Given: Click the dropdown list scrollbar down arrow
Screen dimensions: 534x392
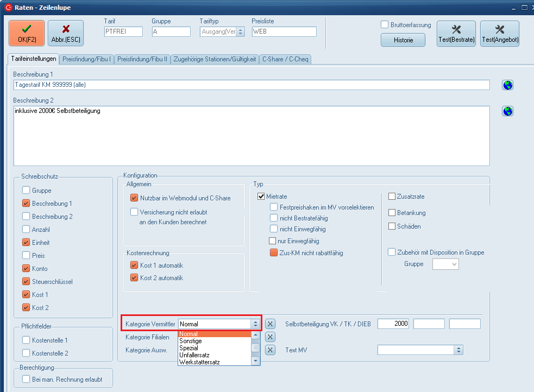Looking at the screenshot, I should pyautogui.click(x=255, y=361).
